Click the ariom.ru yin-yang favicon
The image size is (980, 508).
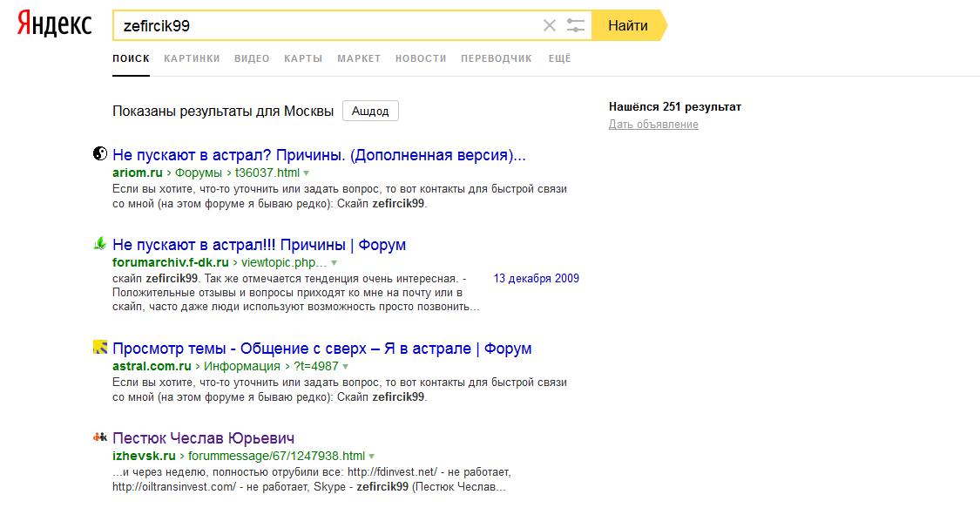click(100, 153)
